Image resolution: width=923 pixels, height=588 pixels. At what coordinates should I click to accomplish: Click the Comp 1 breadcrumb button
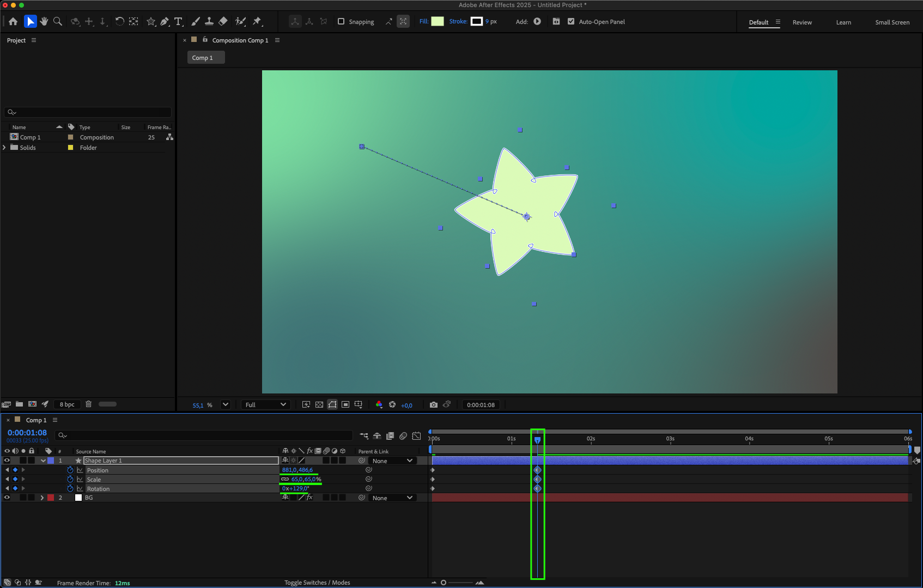click(x=205, y=58)
